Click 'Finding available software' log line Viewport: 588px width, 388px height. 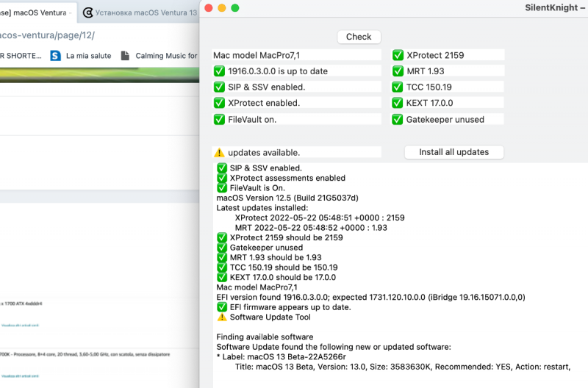tap(265, 337)
